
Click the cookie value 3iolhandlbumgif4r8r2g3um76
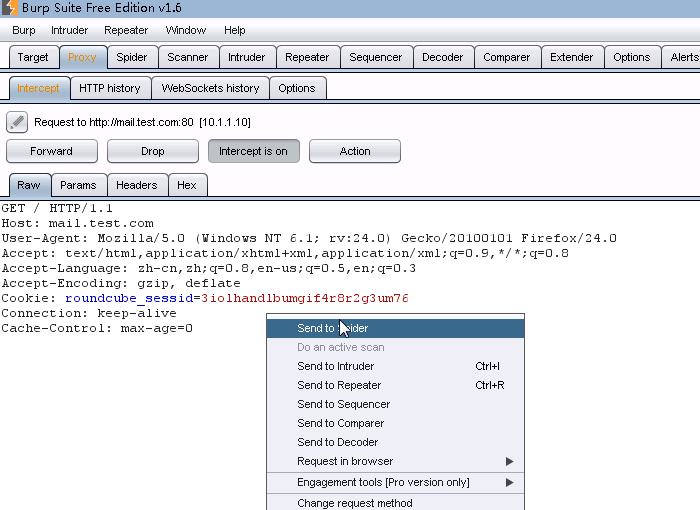pos(305,298)
